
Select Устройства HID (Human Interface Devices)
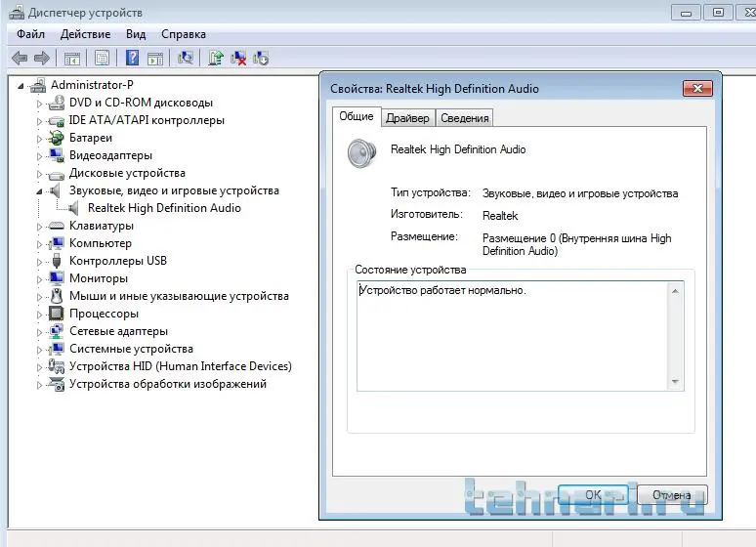tap(181, 366)
